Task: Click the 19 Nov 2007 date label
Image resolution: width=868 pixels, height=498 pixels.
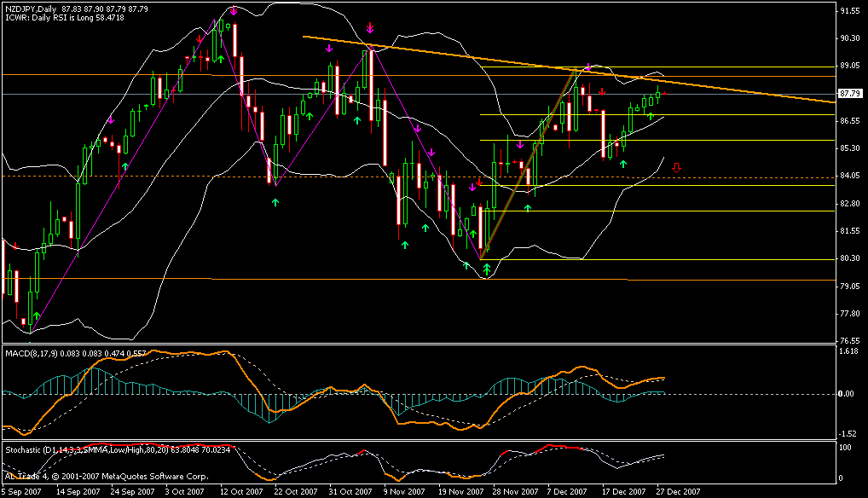Action: [x=460, y=491]
